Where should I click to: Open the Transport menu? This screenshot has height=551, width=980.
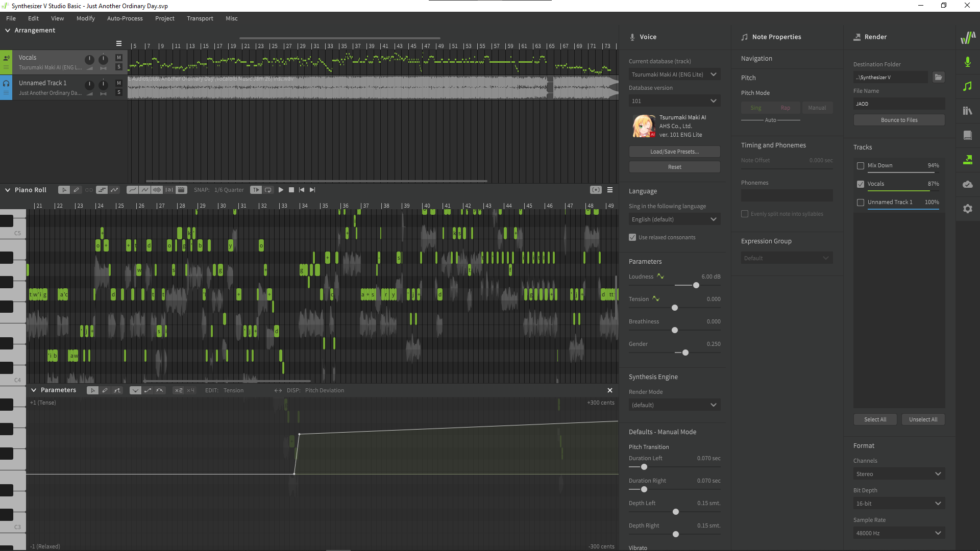pyautogui.click(x=200, y=18)
